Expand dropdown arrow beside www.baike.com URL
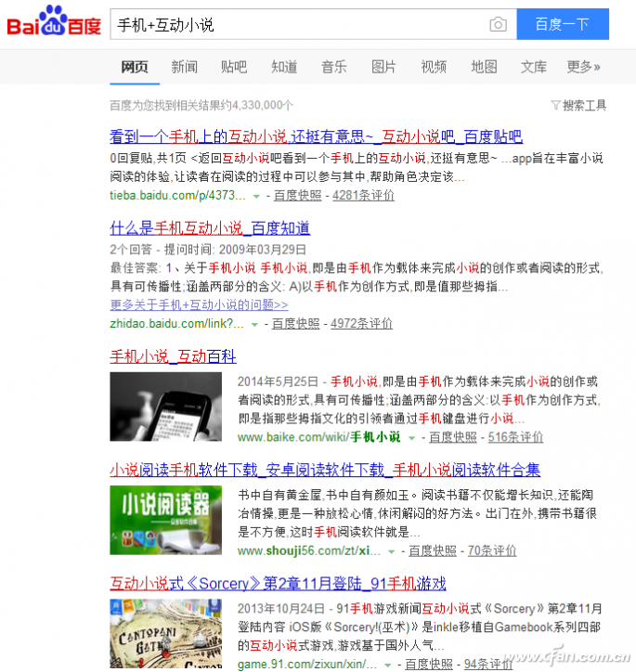This screenshot has width=636, height=672. click(411, 438)
